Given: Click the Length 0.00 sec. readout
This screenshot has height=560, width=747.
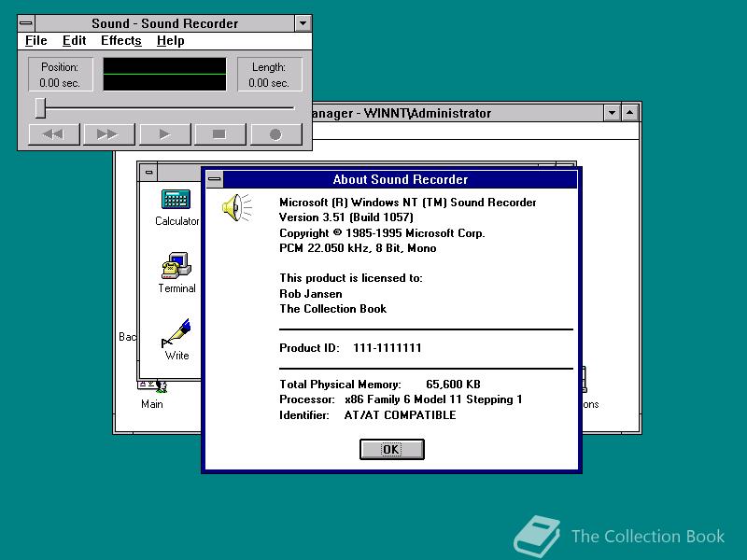Looking at the screenshot, I should point(269,75).
